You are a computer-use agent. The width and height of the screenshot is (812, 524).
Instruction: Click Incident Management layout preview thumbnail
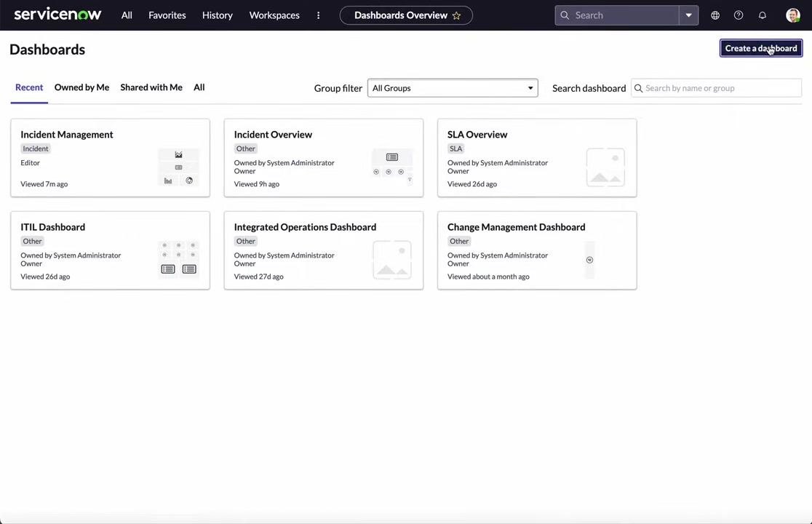[179, 167]
